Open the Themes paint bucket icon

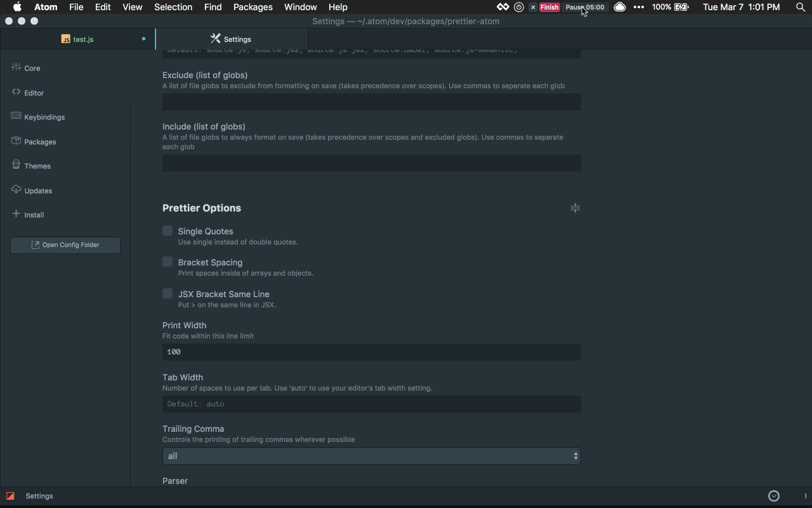click(16, 165)
